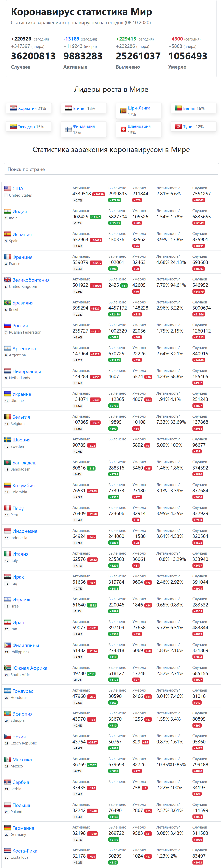Click the Tunisia flag icon
Viewport: 223px width, 868px height.
click(x=178, y=126)
